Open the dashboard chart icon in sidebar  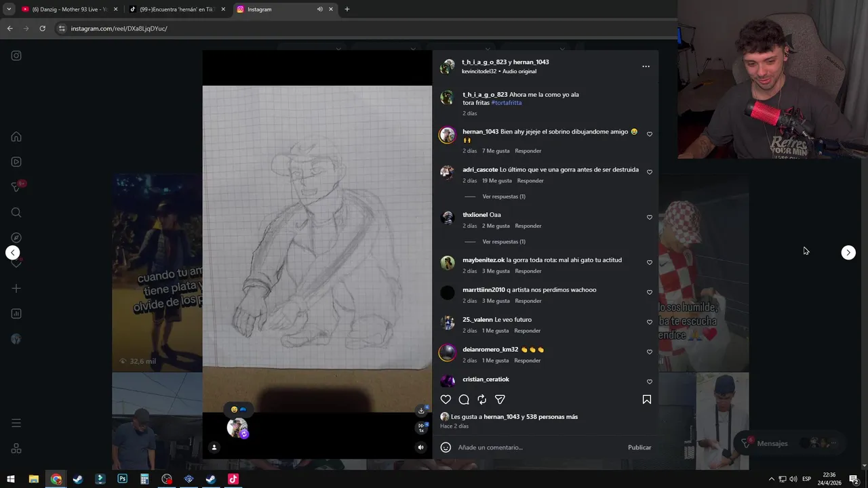point(16,314)
